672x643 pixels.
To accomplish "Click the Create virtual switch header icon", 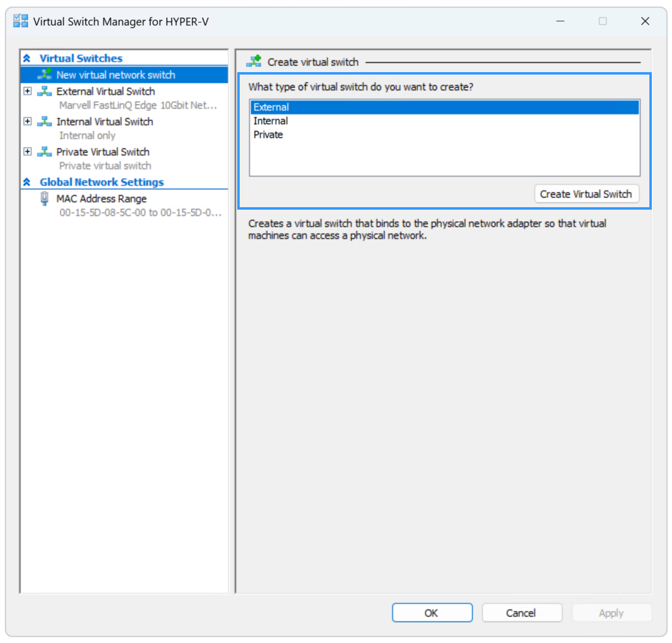I will tap(254, 62).
